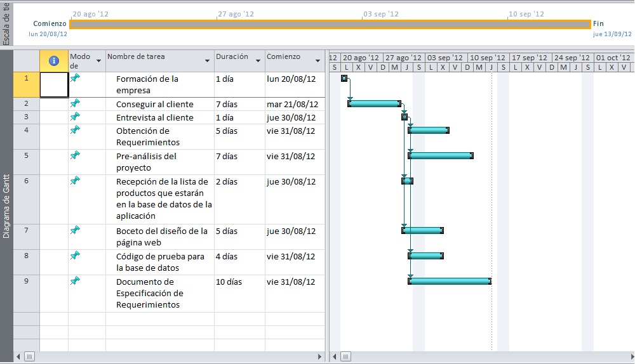The height and width of the screenshot is (364, 635).
Task: Select Gantt bar for Pre-análisis del proyecto
Action: pos(441,156)
